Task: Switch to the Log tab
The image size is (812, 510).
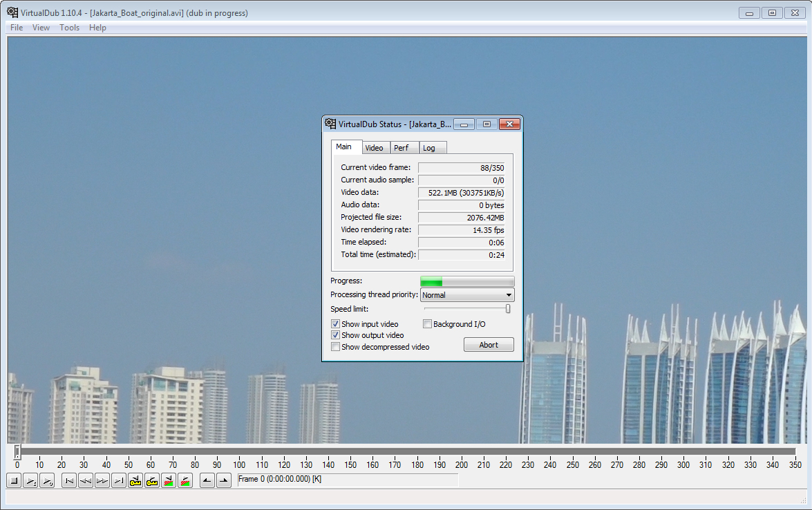Action: point(432,148)
